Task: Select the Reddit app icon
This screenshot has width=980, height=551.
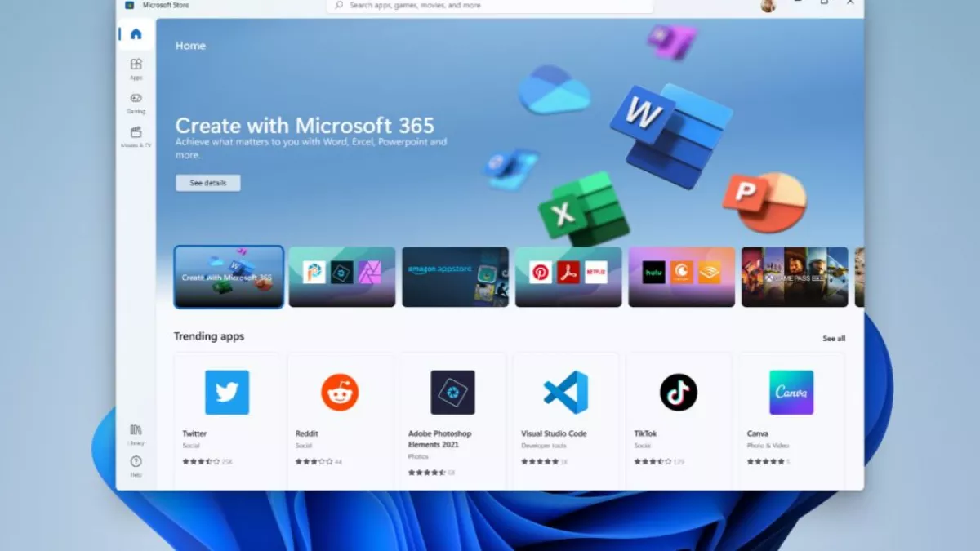Action: [340, 393]
